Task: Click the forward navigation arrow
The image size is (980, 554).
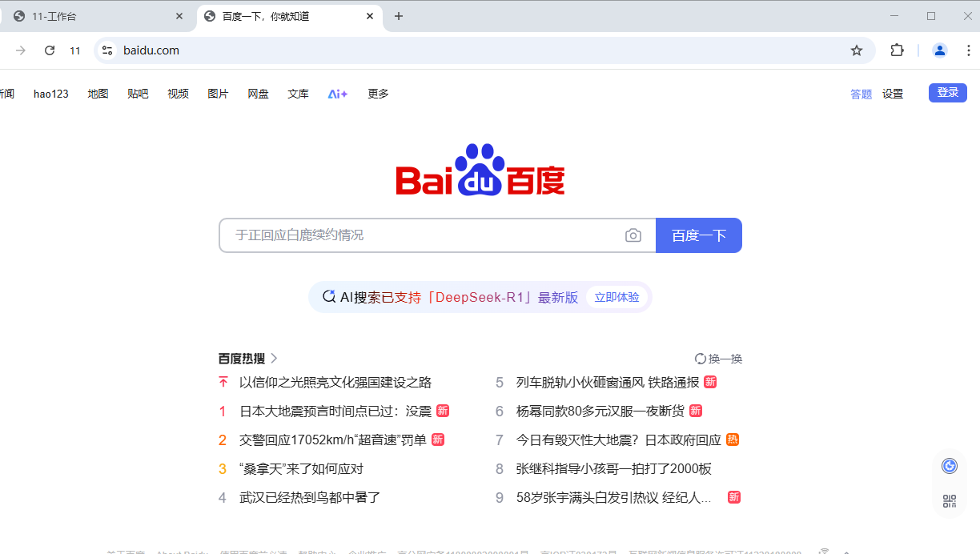Action: coord(21,50)
